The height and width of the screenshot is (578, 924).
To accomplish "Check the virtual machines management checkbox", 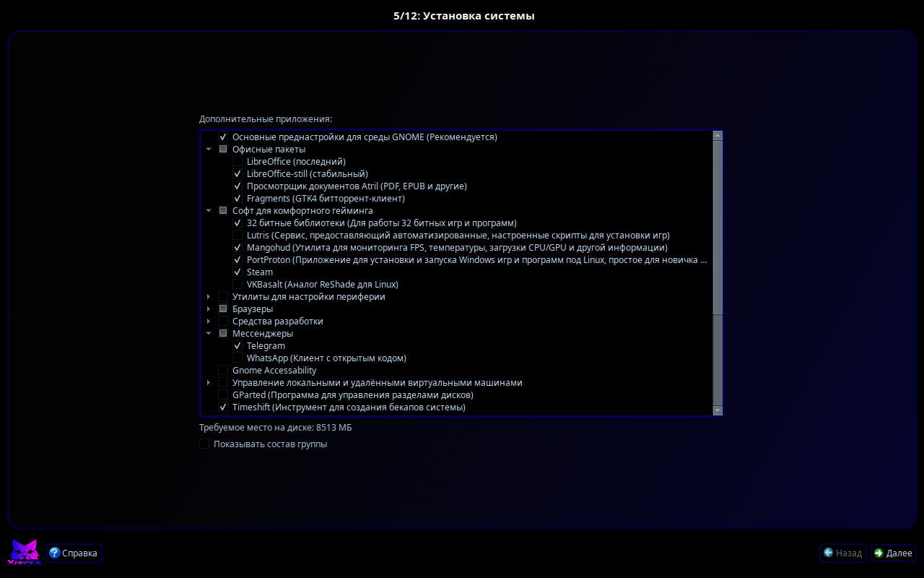I will coord(223,383).
